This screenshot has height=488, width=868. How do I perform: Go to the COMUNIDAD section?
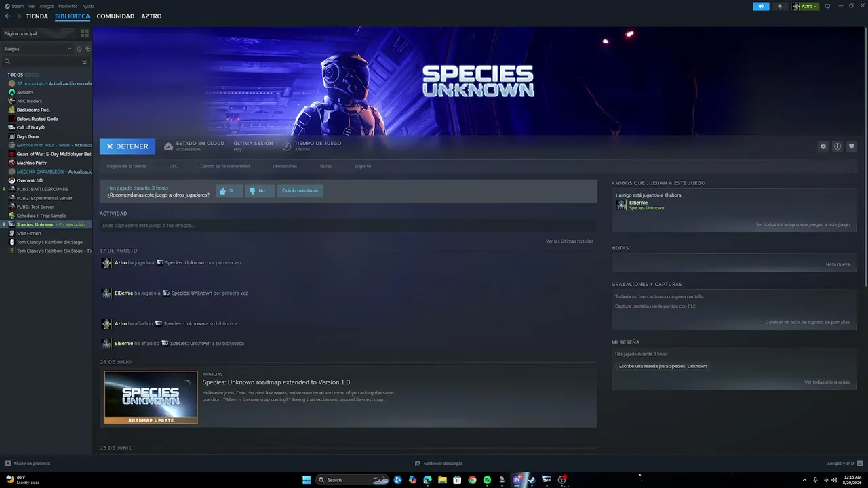[115, 16]
